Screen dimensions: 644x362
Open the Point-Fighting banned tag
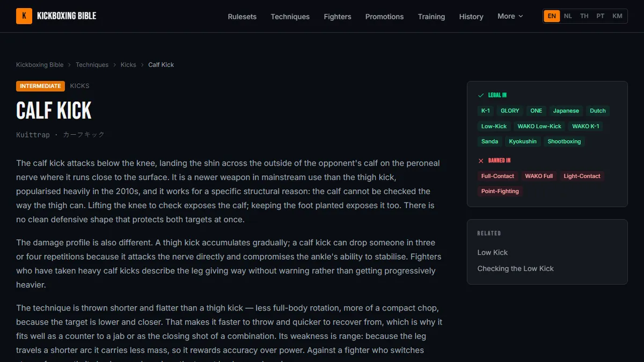[x=500, y=191]
